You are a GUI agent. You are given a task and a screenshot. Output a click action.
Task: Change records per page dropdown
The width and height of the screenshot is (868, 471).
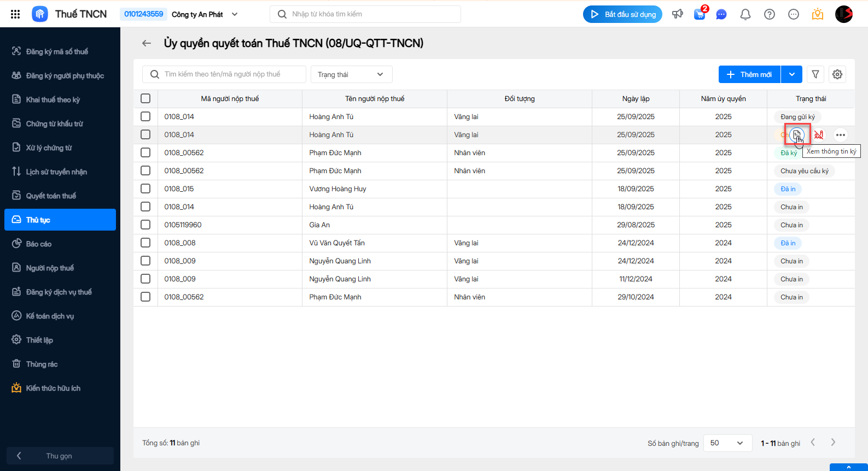coord(726,443)
